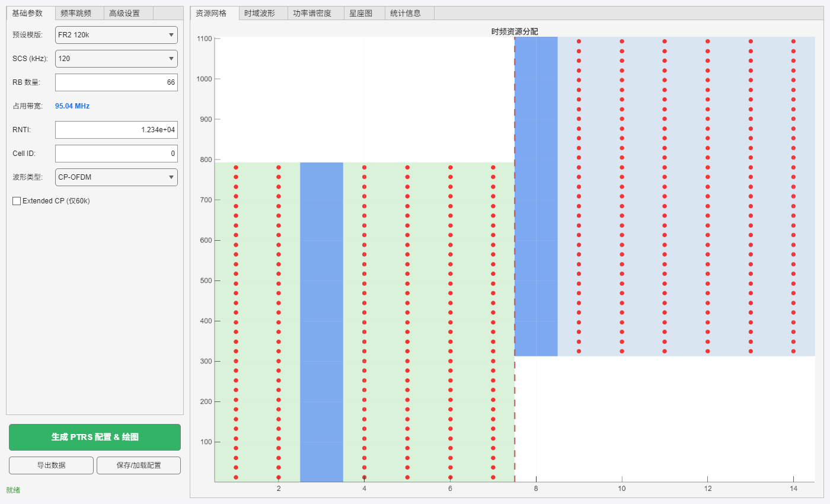Viewport: 830px width, 504px height.
Task: Click the RNTI input field
Action: coord(116,130)
